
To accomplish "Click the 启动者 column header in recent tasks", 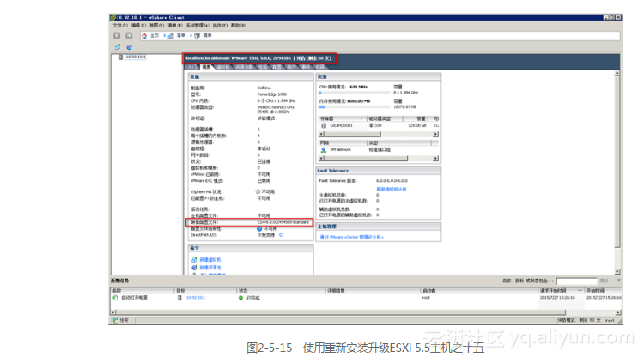I will click(479, 291).
